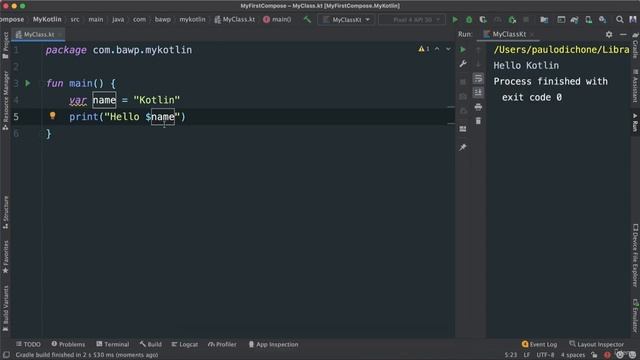Viewport: 640px width, 360px height.
Task: Select the MyClassKt tab in the Run panel
Action: click(509, 34)
